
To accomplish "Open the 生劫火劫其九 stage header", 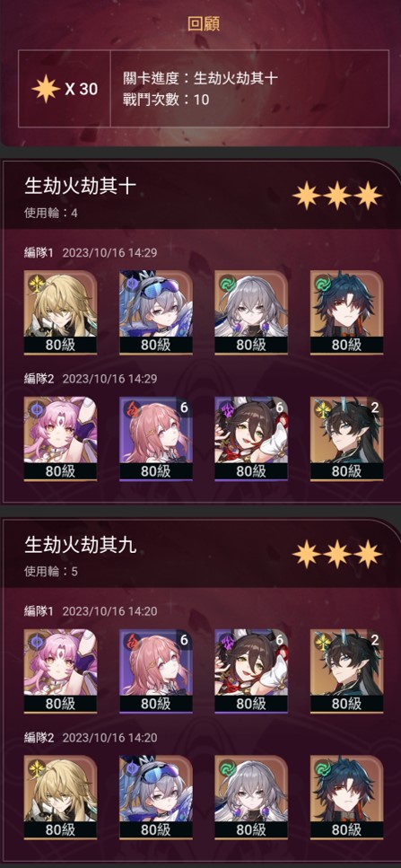I will (x=200, y=554).
